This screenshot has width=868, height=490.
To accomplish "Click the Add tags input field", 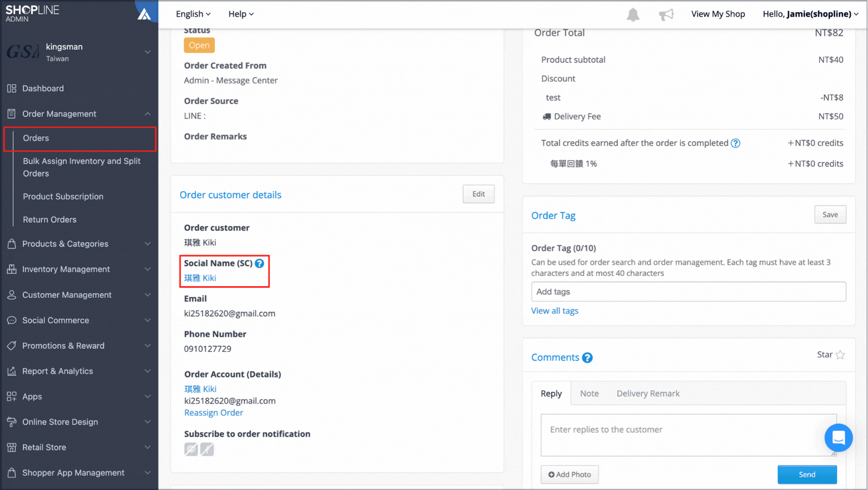I will click(688, 292).
